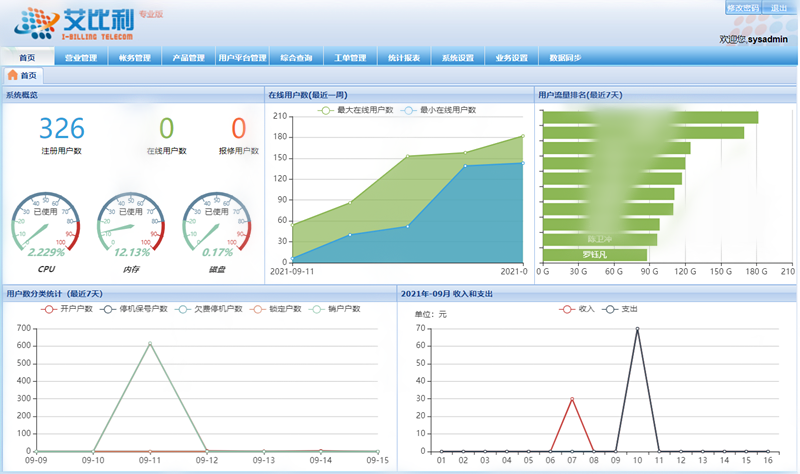The image size is (800, 474).
Task: Hide the 支出 series via legend
Action: pyautogui.click(x=621, y=309)
